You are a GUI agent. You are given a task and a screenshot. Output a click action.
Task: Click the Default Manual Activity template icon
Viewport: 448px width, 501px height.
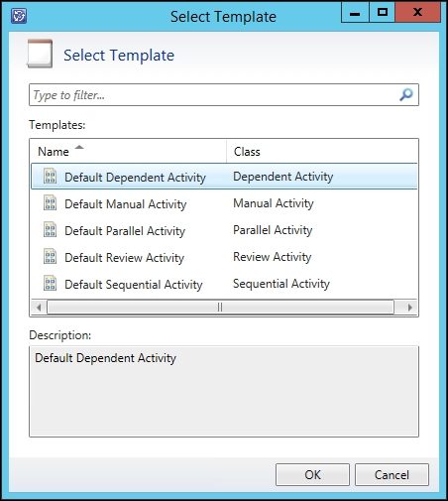tap(51, 202)
